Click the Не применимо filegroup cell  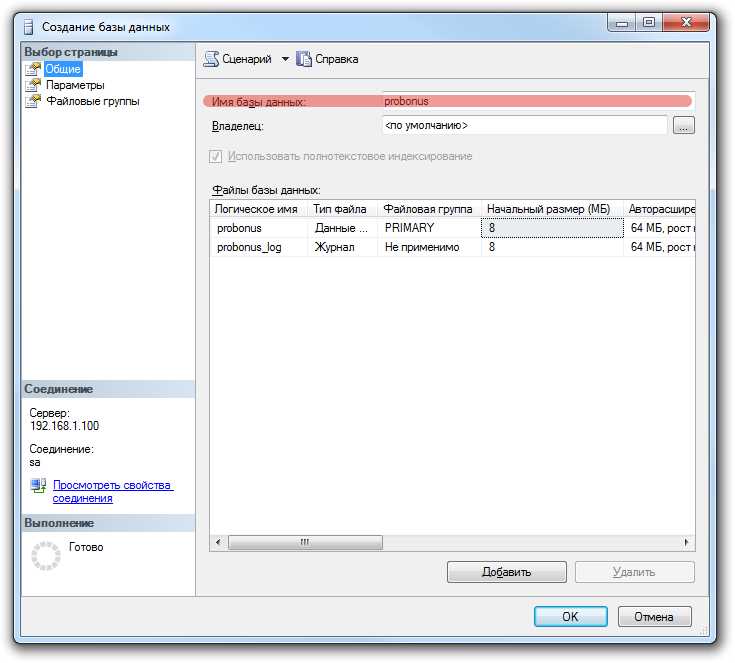[429, 247]
